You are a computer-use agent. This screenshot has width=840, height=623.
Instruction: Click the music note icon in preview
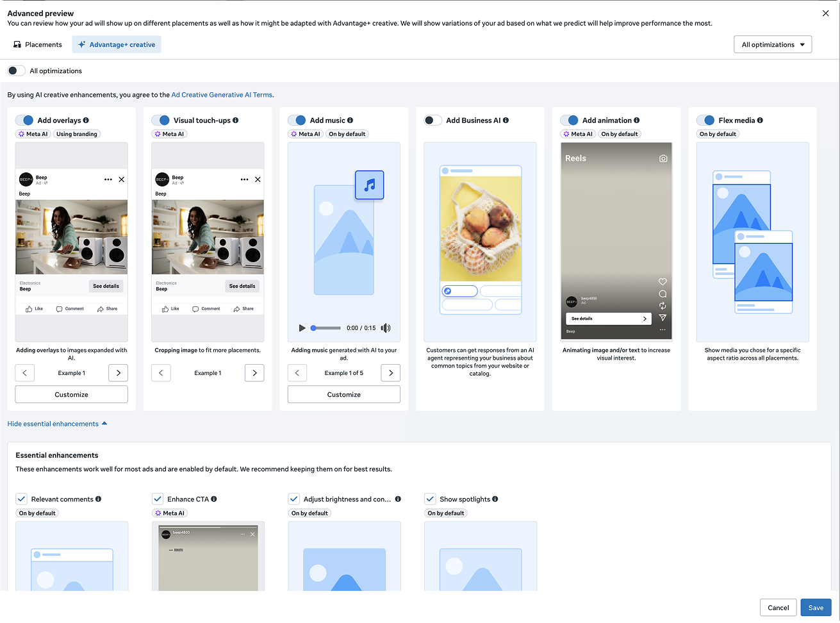370,185
